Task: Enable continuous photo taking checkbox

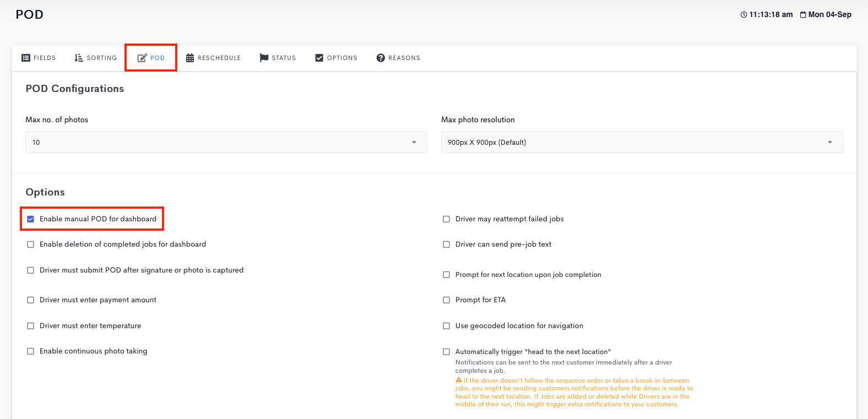Action: click(31, 351)
